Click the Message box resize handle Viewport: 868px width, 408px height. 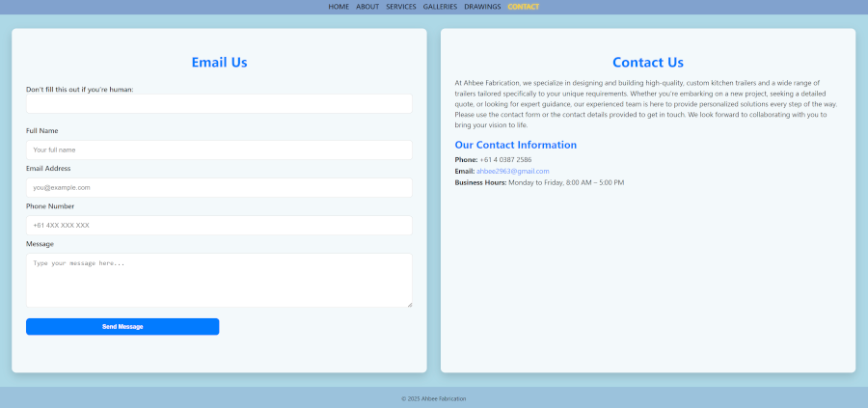[x=409, y=304]
